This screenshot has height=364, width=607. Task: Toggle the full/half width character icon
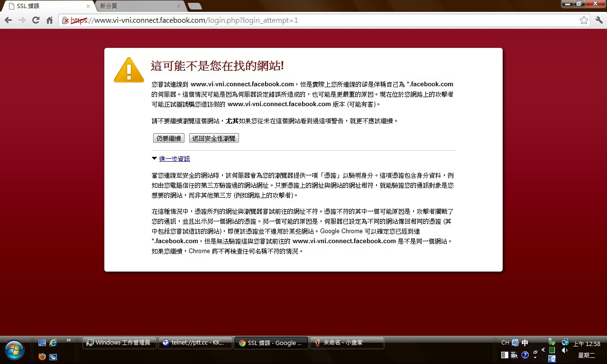click(505, 355)
